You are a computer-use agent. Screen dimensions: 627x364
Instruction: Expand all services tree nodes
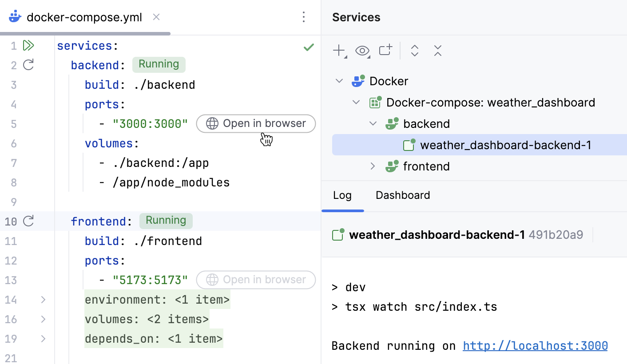(x=415, y=51)
